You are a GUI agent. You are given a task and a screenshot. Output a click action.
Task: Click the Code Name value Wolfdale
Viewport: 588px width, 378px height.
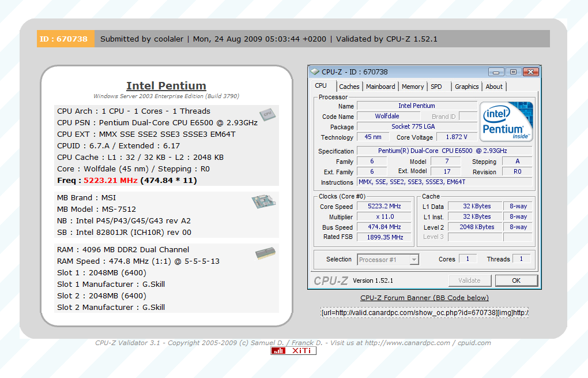click(x=387, y=117)
